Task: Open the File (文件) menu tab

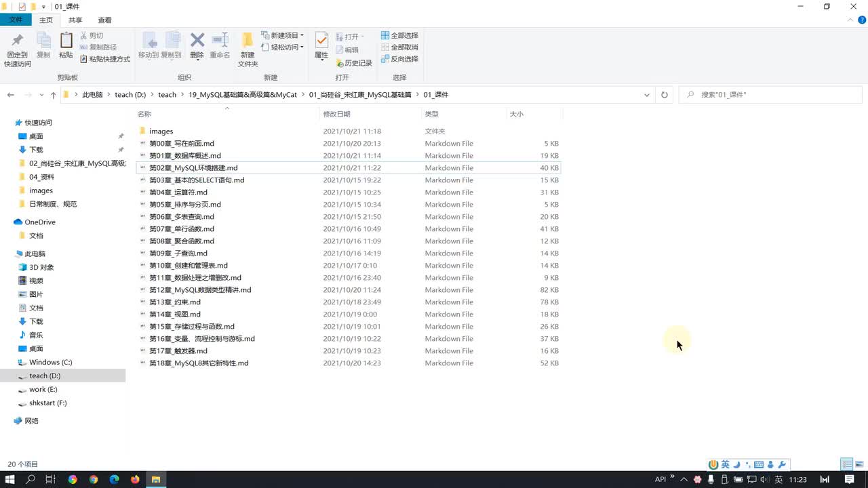Action: coord(16,20)
